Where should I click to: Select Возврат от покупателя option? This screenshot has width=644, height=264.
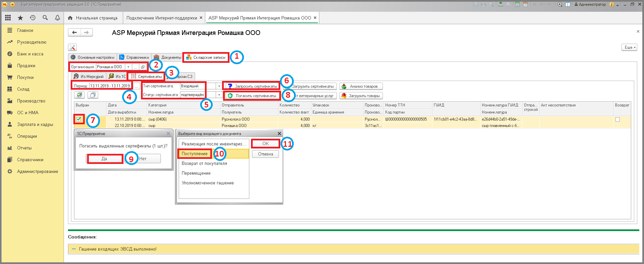[x=214, y=163]
